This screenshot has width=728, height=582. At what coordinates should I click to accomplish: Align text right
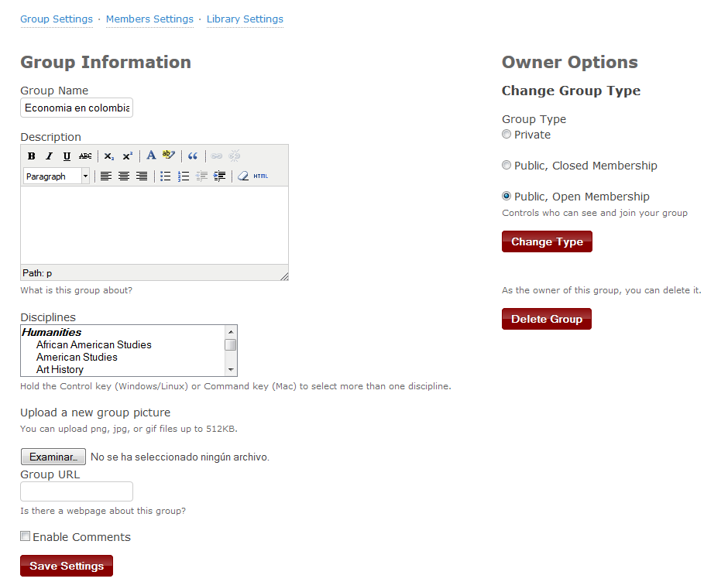(x=142, y=176)
